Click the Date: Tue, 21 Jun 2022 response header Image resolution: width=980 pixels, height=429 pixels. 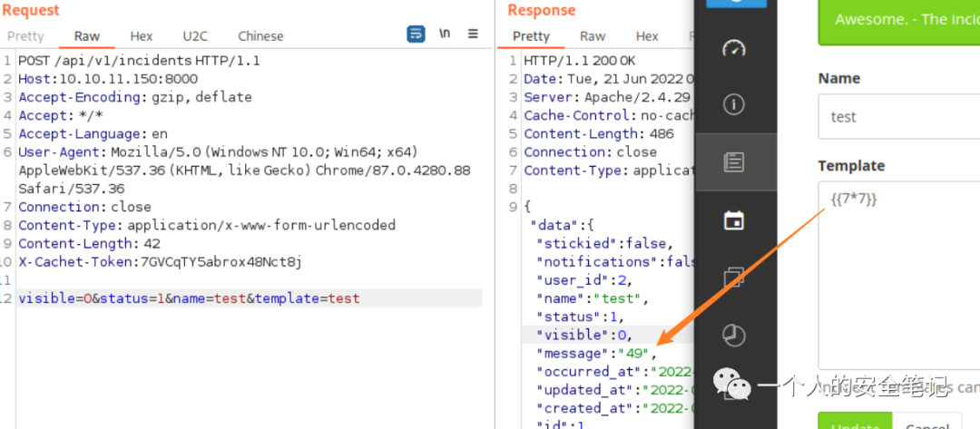click(x=609, y=79)
